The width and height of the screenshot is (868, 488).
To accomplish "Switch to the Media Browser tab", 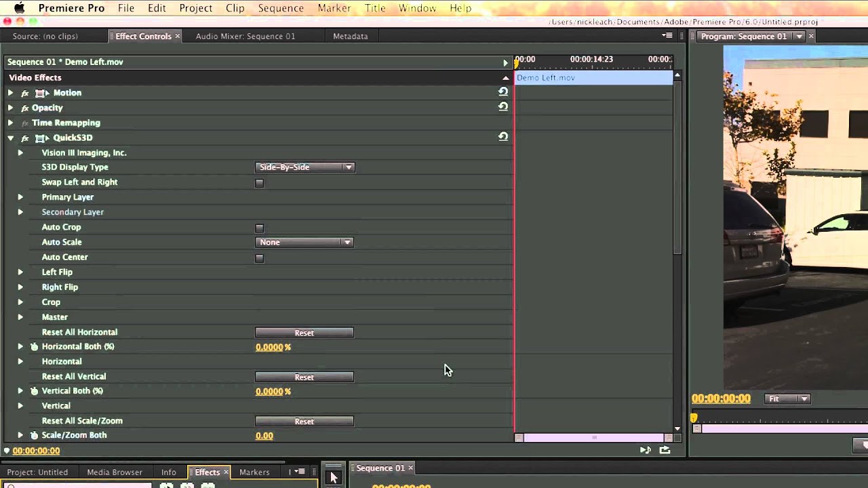I will tap(115, 472).
